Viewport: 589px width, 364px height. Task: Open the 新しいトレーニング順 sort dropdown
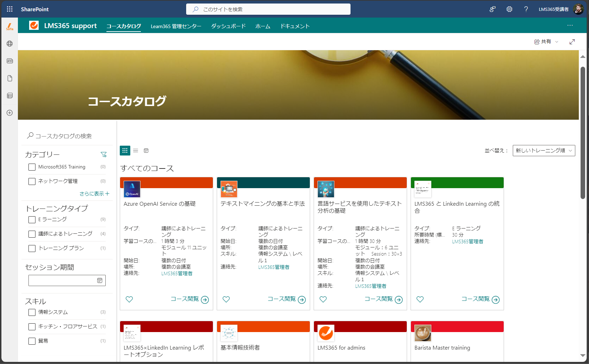click(544, 151)
